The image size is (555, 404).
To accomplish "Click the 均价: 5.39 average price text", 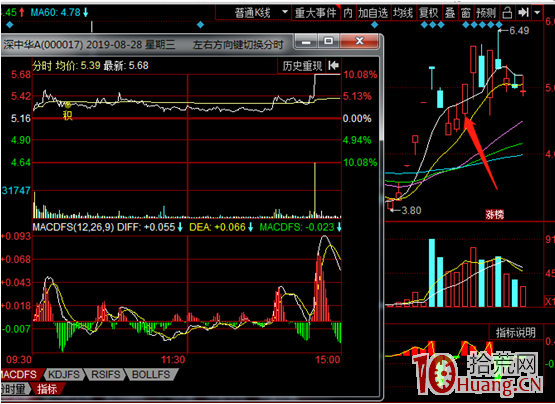I will (x=78, y=66).
